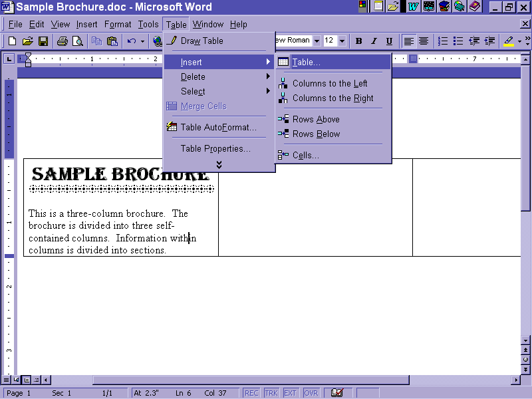This screenshot has height=399, width=532.
Task: Select Rows Below menu item
Action: tap(316, 134)
